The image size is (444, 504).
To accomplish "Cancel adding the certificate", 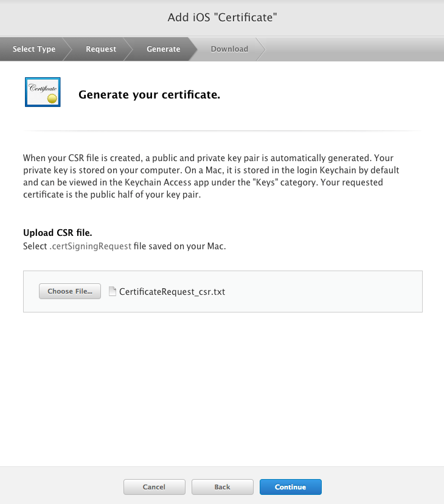I will 154,487.
